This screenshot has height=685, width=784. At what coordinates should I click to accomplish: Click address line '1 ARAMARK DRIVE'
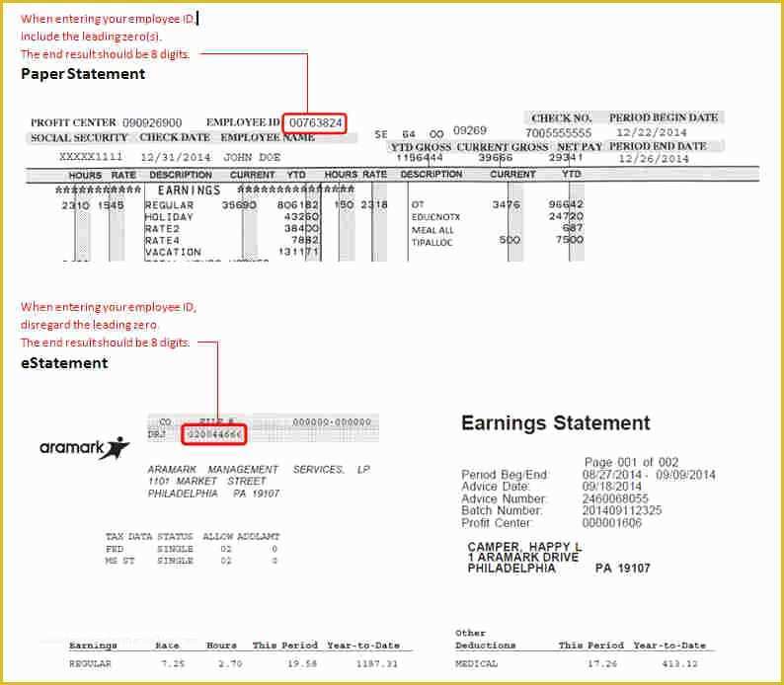523,557
